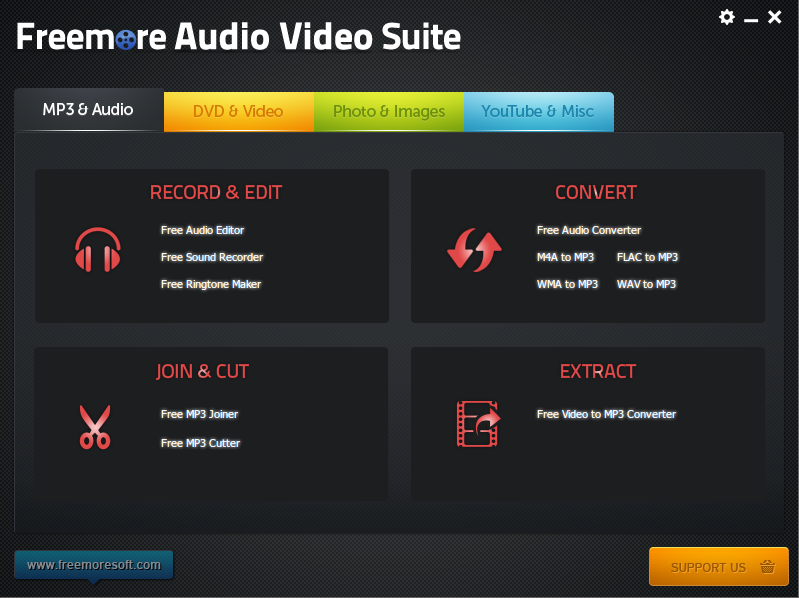Visit the www.freemoresoft.com website button
The width and height of the screenshot is (799, 598).
[x=94, y=565]
